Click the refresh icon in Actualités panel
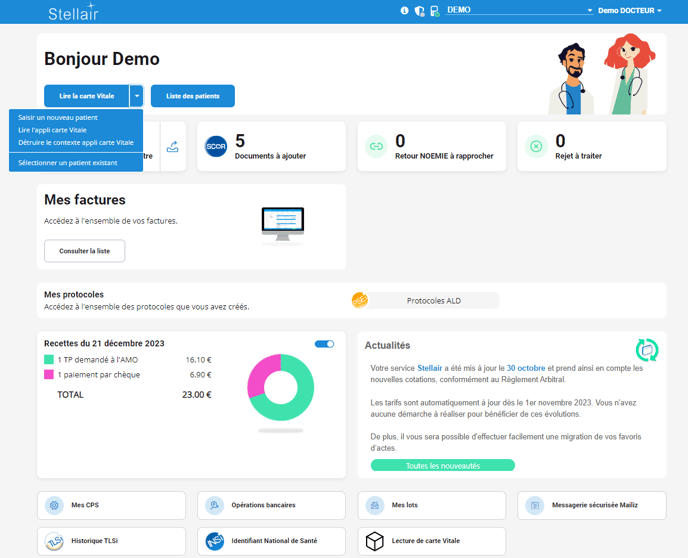The height and width of the screenshot is (558, 688). click(x=647, y=349)
